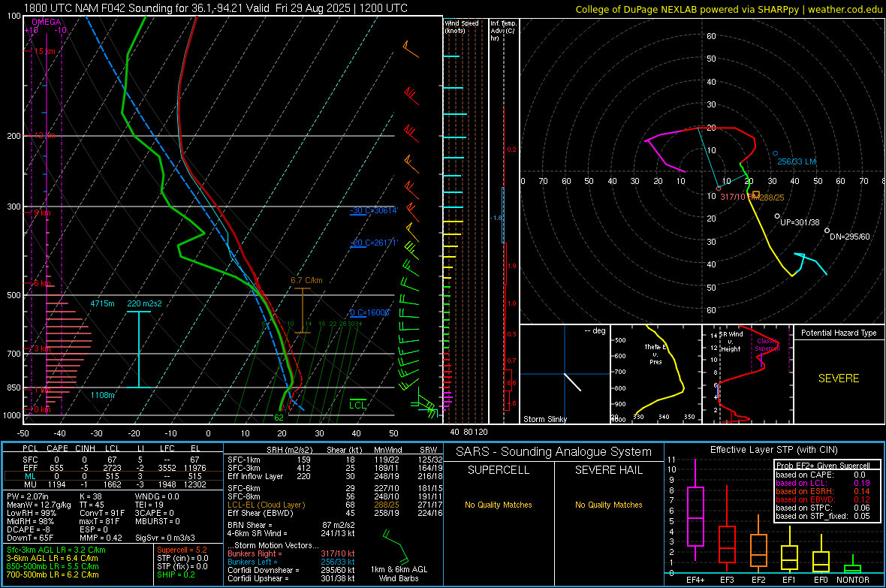This screenshot has width=886, height=588.
Task: Click the Storm Slinky panel label
Action: click(545, 419)
